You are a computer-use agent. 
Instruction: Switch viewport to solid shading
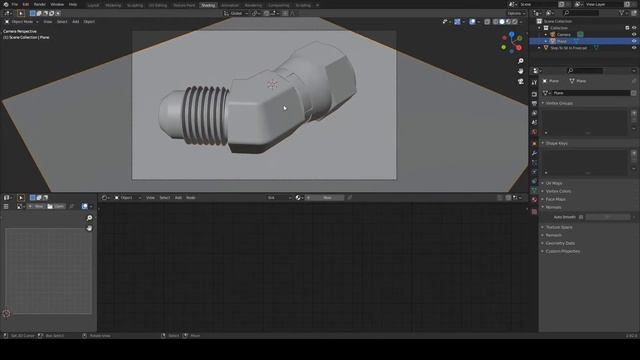pyautogui.click(x=502, y=22)
